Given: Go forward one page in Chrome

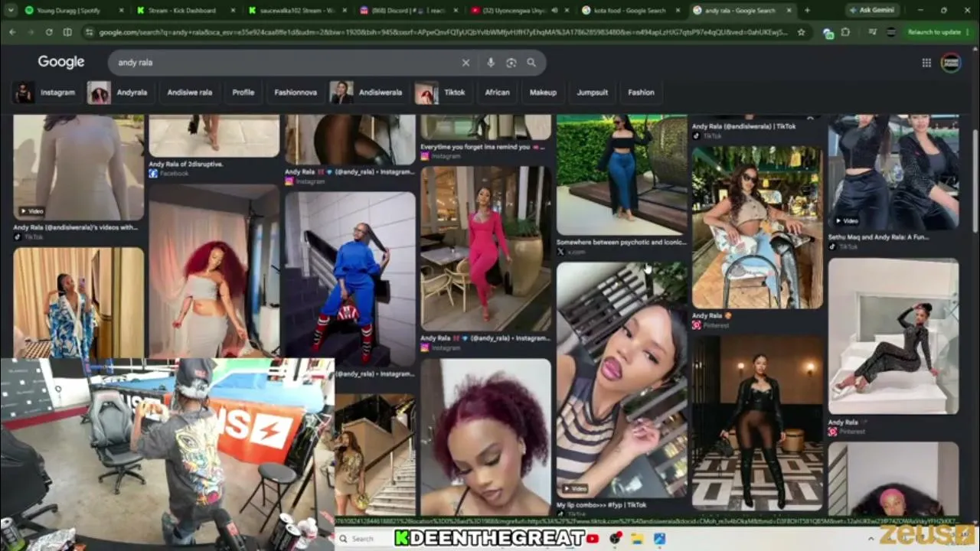Looking at the screenshot, I should (x=31, y=32).
